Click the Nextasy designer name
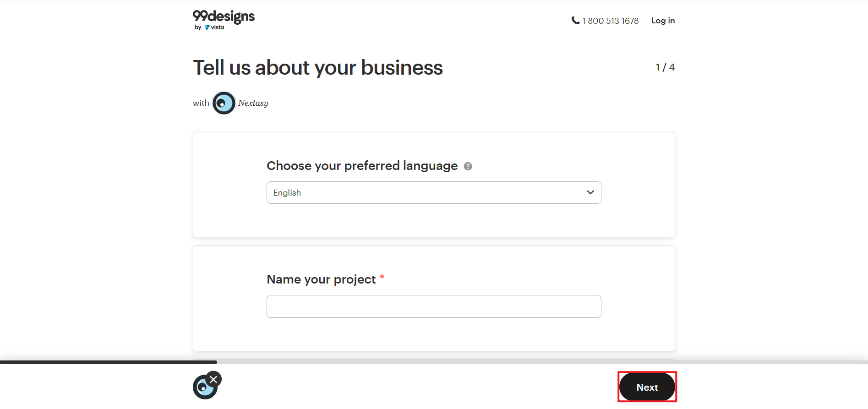 253,103
